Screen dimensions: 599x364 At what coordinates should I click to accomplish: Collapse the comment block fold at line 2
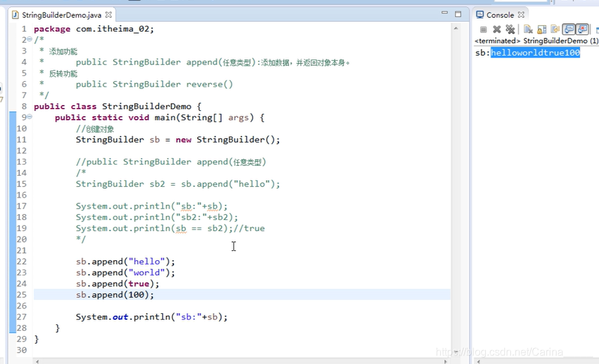pos(29,39)
